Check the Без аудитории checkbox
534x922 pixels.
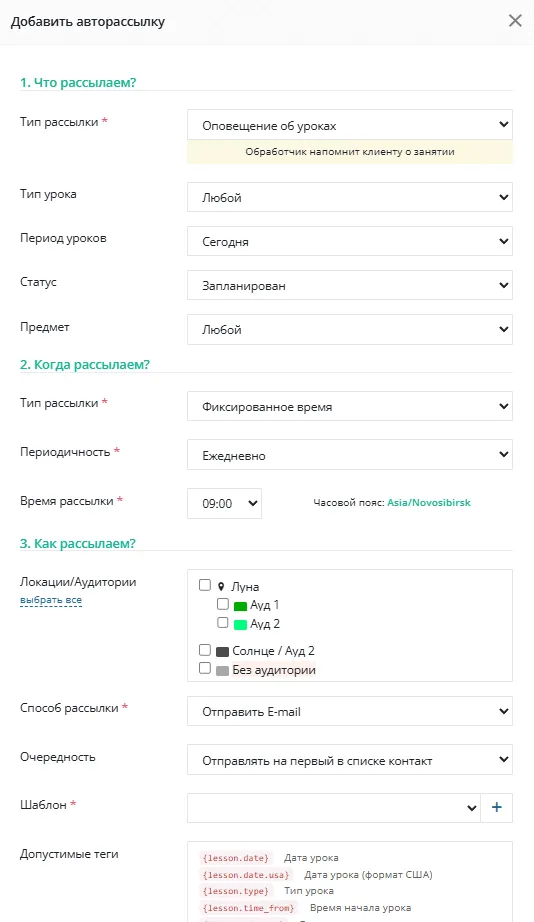coord(205,668)
